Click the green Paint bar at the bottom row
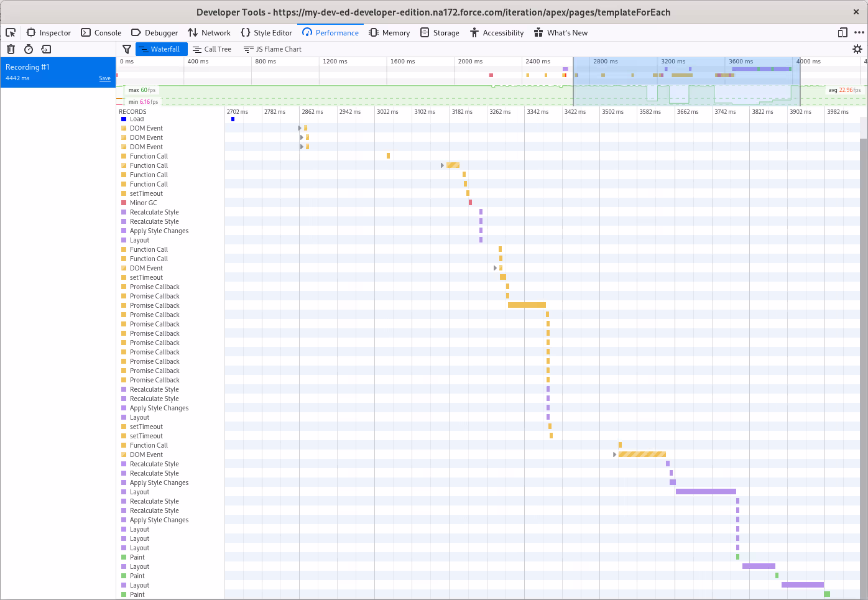This screenshot has width=868, height=600. click(x=827, y=594)
